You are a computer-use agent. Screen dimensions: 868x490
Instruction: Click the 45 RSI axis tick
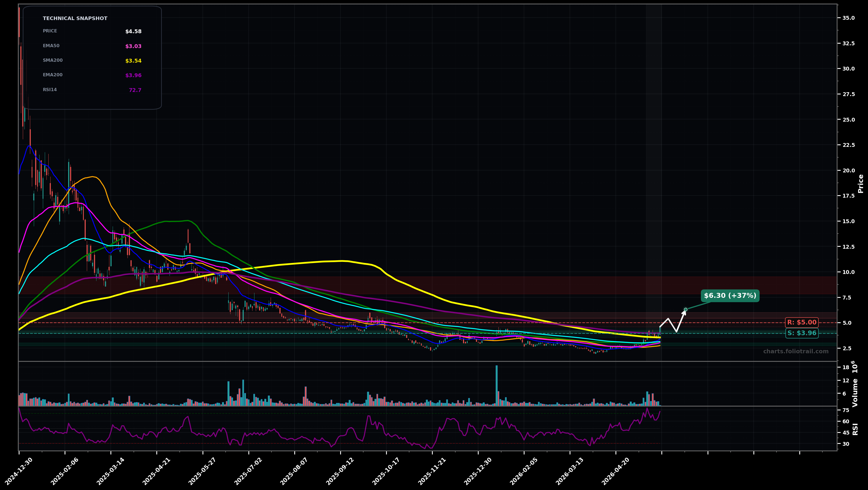pos(846,433)
